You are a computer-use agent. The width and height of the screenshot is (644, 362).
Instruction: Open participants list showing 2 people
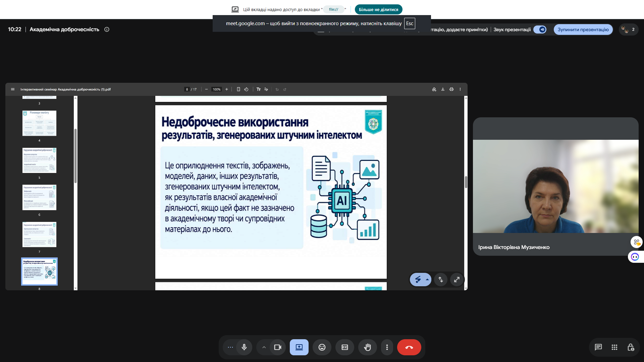tap(628, 29)
